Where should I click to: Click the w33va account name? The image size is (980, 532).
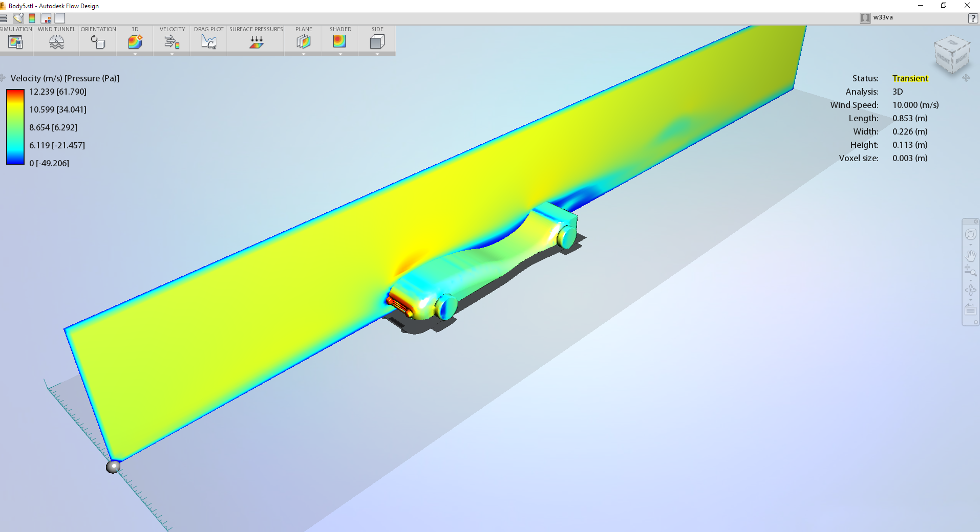pos(883,17)
